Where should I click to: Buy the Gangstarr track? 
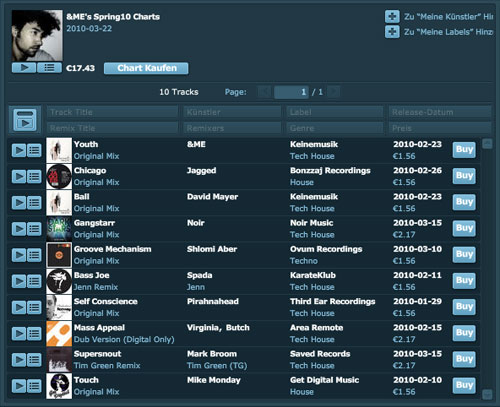[x=464, y=228]
